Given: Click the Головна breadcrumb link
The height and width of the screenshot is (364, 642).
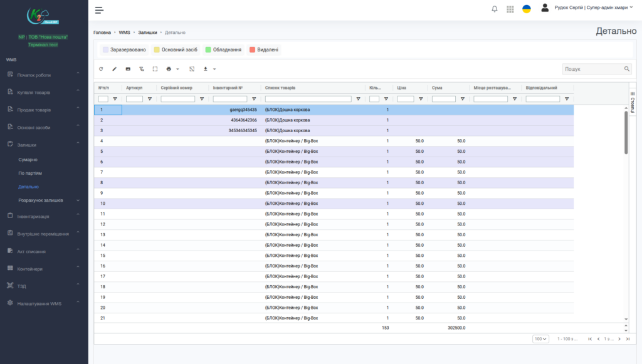Looking at the screenshot, I should [102, 32].
